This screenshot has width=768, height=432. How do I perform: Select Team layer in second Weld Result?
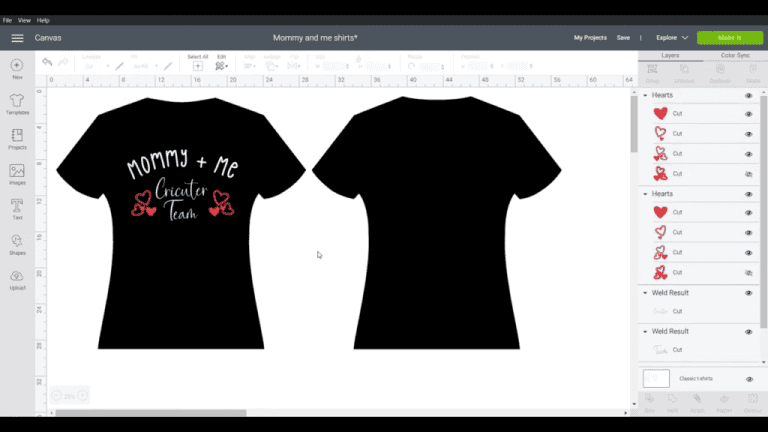click(698, 350)
